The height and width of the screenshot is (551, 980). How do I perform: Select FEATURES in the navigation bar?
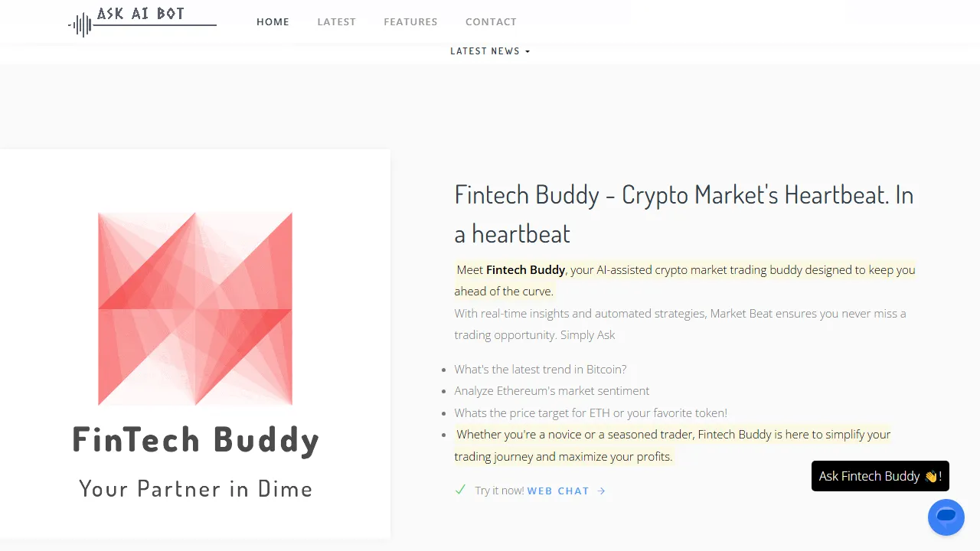pos(410,21)
